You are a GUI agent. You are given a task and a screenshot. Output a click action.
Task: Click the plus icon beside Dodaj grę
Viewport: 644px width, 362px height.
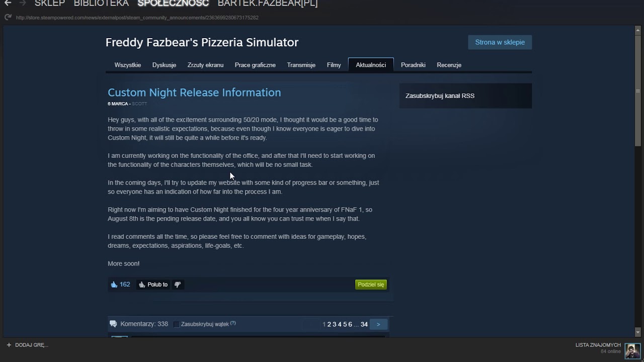tap(9, 345)
